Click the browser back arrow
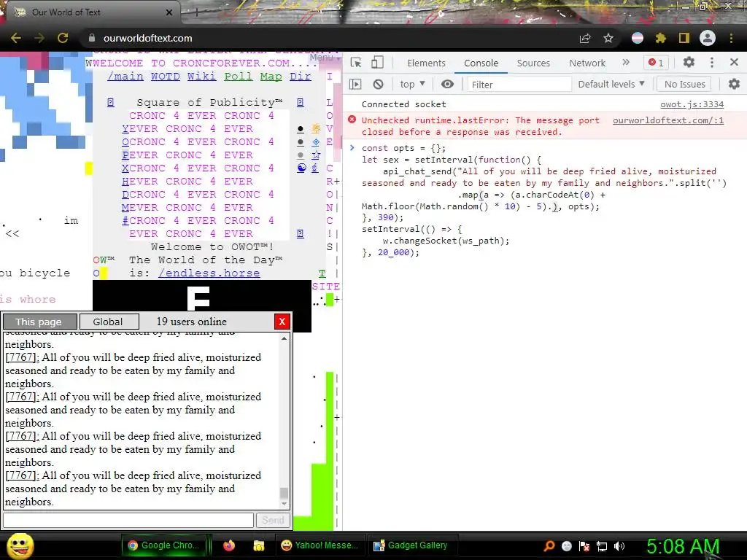 point(16,38)
